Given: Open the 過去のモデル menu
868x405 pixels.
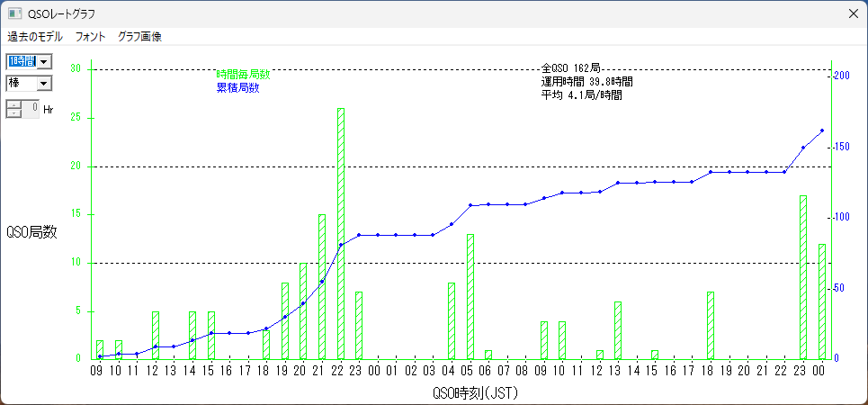Looking at the screenshot, I should click(x=35, y=37).
